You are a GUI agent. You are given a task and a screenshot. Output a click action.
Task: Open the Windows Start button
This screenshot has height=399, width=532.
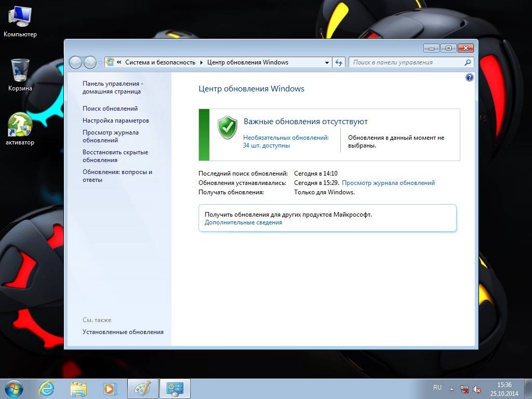14,389
